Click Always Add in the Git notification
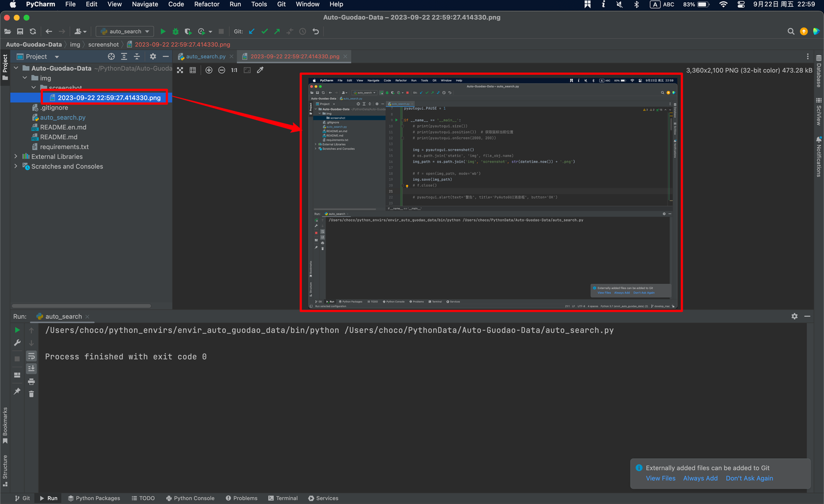Screen dimensions: 824x504 pos(700,478)
